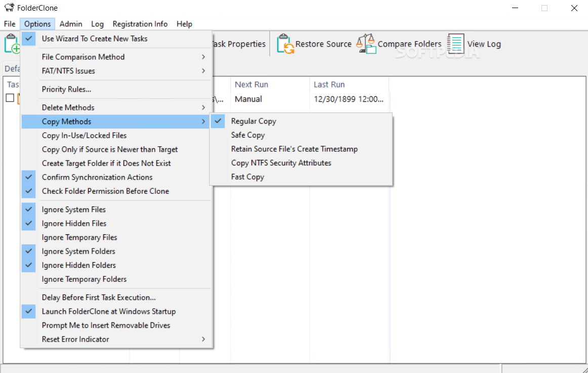Click the 12/30/1899 last run cell
Viewport: 588px width, 373px height.
348,99
